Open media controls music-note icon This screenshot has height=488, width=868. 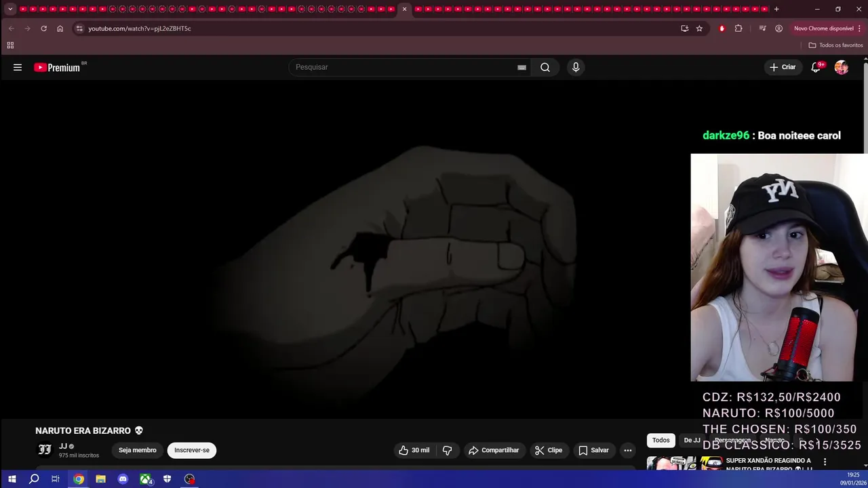(x=762, y=28)
